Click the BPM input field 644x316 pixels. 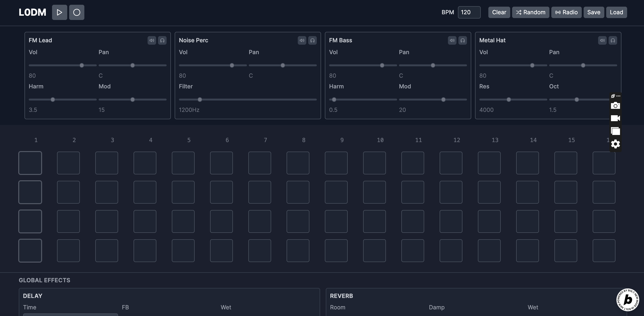pos(469,12)
